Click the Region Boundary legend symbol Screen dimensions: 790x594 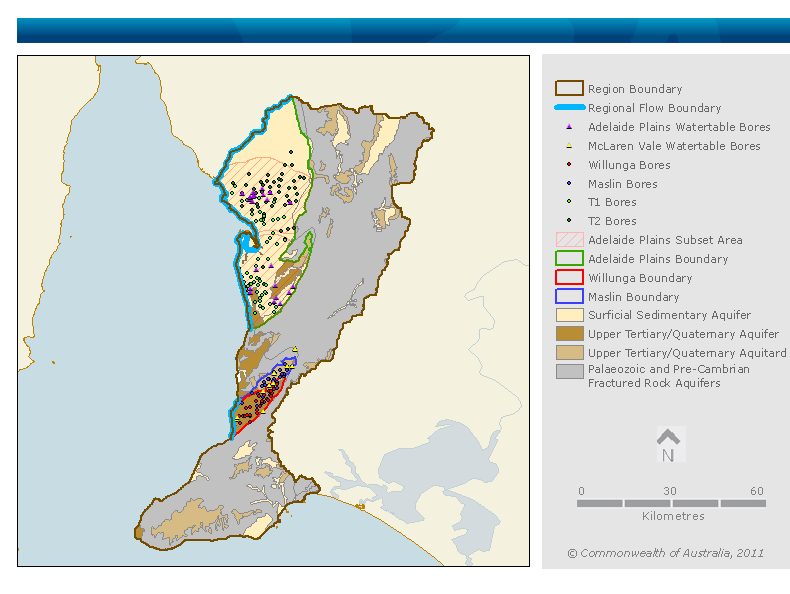569,88
